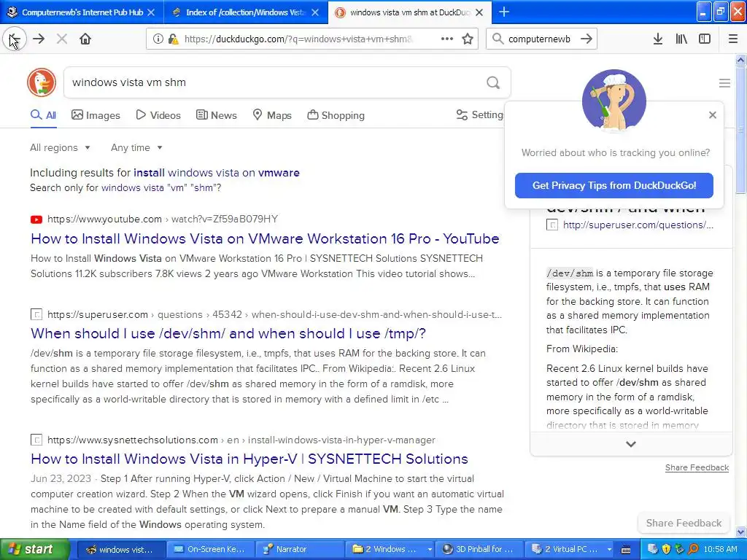Click the Firefox address bar URL
This screenshot has height=560, width=747.
pyautogui.click(x=298, y=39)
